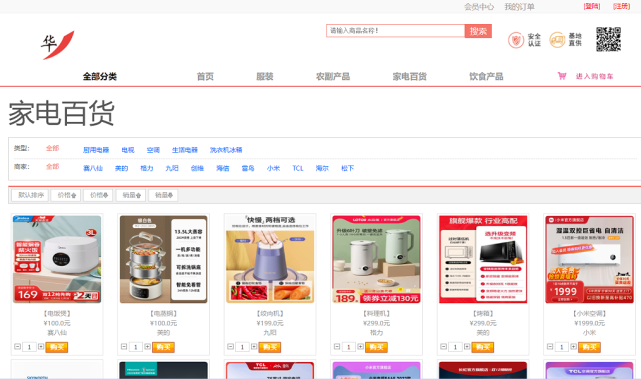Filter merchant by TCL

[298, 168]
